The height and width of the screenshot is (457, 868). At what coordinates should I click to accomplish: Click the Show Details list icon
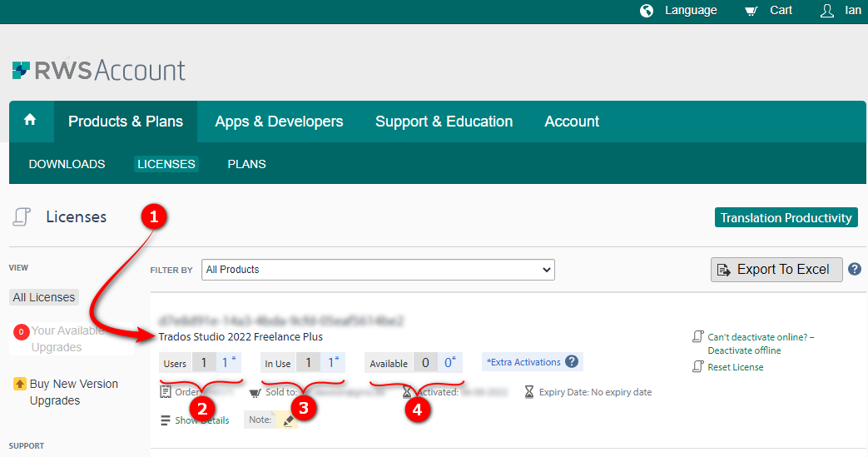click(165, 420)
